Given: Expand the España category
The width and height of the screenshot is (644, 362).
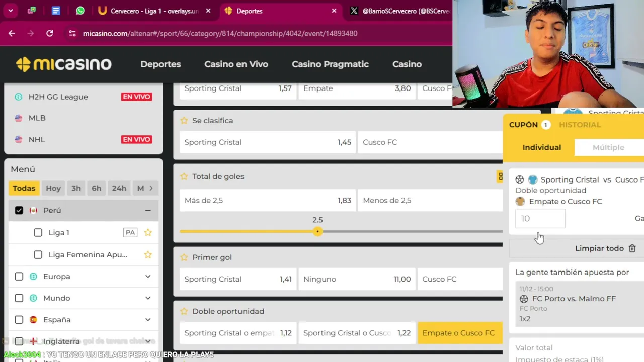Looking at the screenshot, I should point(148,320).
